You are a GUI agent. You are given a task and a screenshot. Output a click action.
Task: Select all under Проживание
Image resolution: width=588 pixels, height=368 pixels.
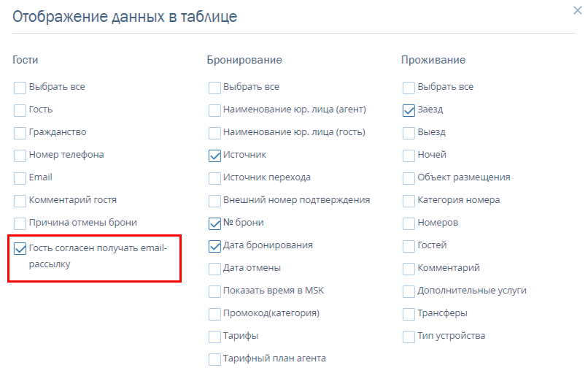[409, 88]
